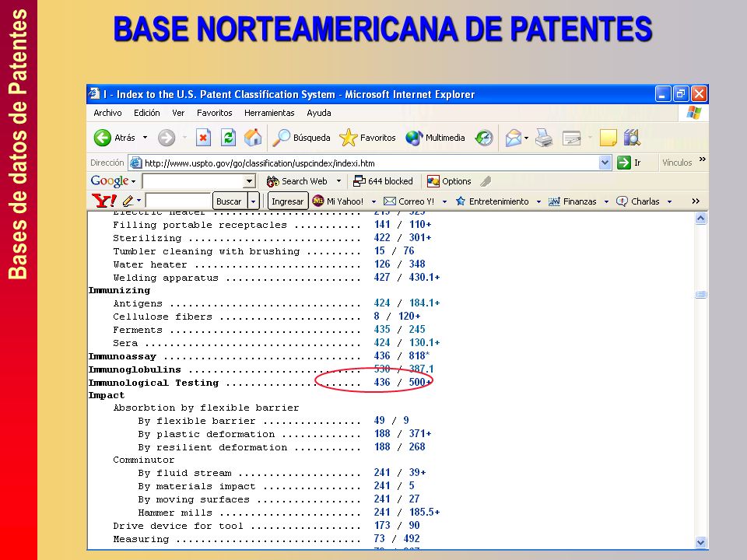Open the Mi Yahoo! dropdown arrow
Screen dimensions: 747x560
coord(373,201)
